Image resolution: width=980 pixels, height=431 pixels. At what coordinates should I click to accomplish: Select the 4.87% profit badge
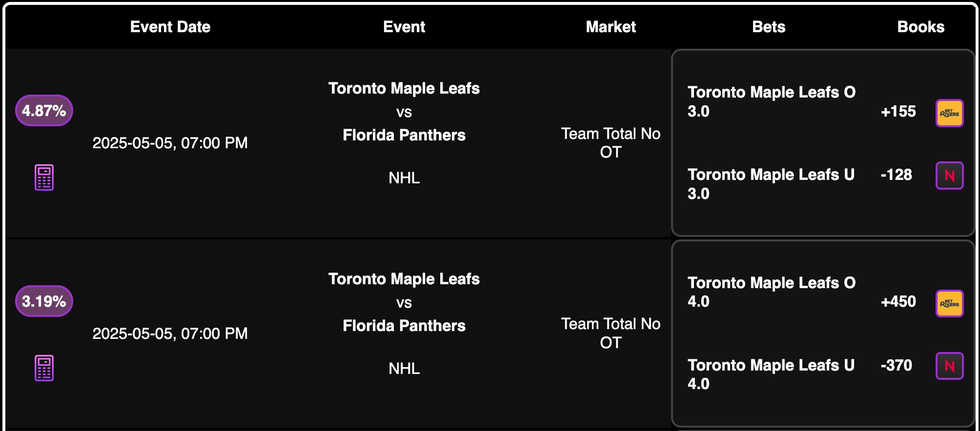pos(44,111)
